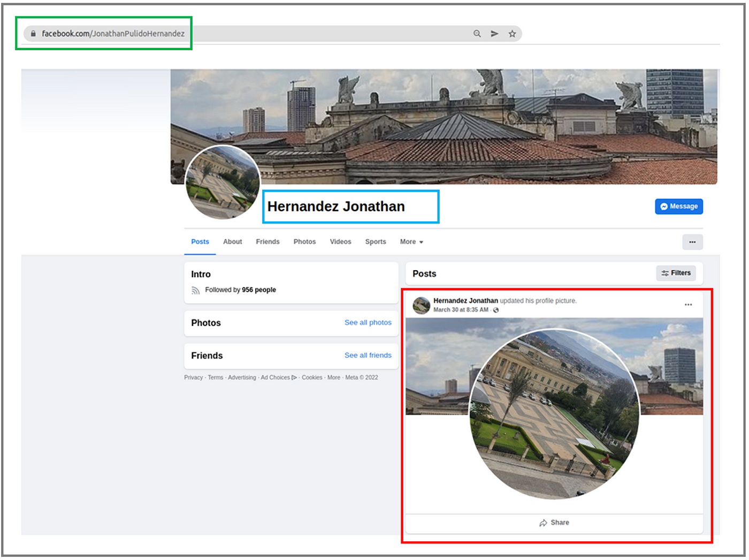Click the Message button
Screen dimensions: 749x560
[x=679, y=206]
